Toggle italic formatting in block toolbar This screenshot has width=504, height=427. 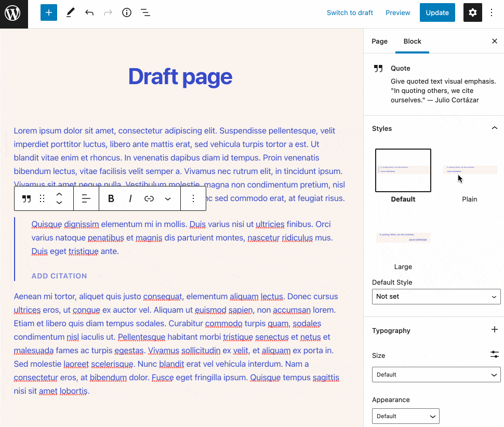click(x=130, y=198)
